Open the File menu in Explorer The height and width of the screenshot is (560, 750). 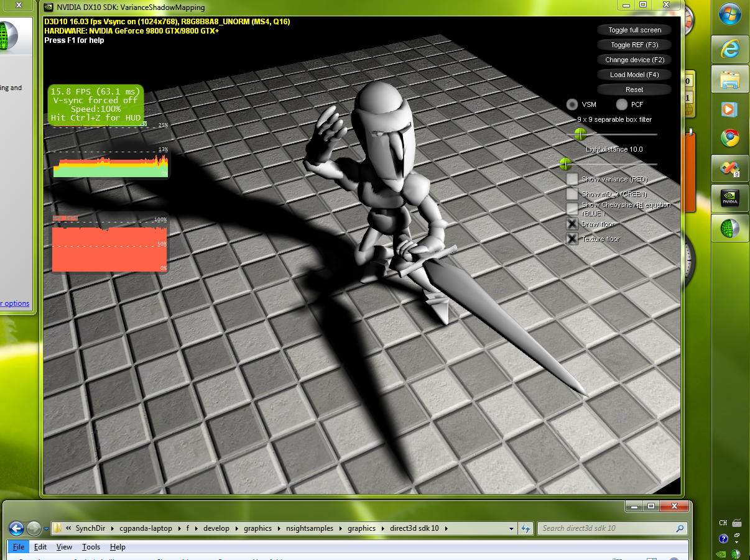18,547
